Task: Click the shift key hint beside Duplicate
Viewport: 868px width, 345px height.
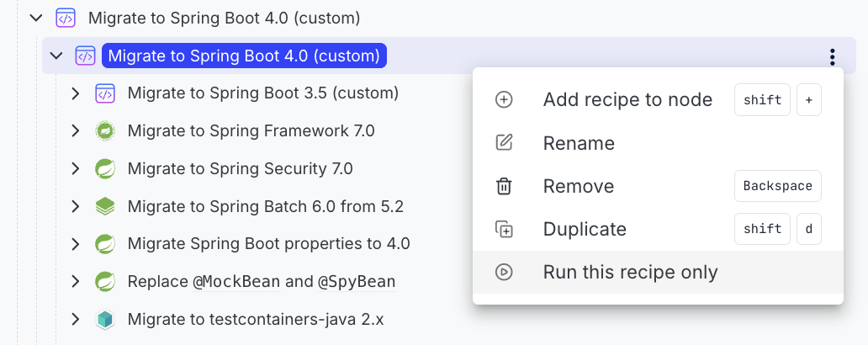Action: click(x=762, y=229)
